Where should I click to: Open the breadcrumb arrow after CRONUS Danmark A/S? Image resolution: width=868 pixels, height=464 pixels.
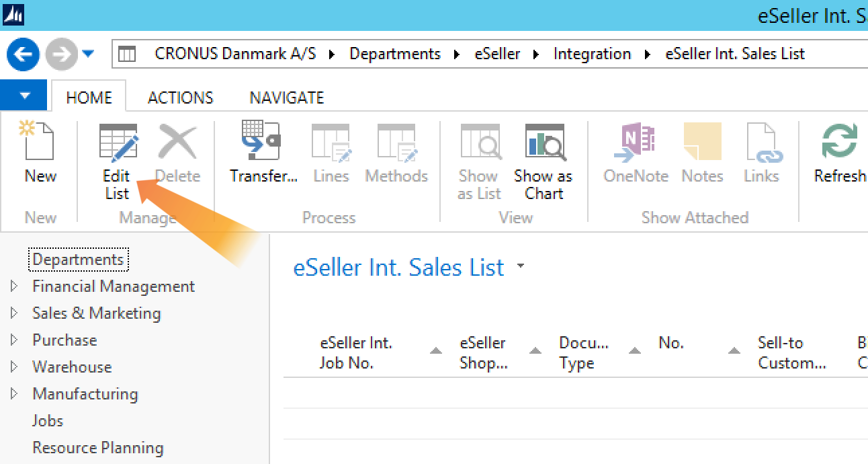coord(332,54)
